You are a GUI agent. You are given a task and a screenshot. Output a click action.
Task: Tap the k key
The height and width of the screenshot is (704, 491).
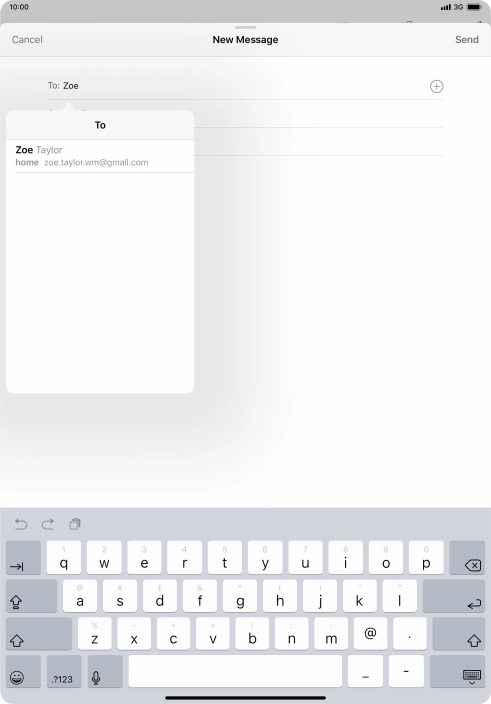[x=359, y=596]
